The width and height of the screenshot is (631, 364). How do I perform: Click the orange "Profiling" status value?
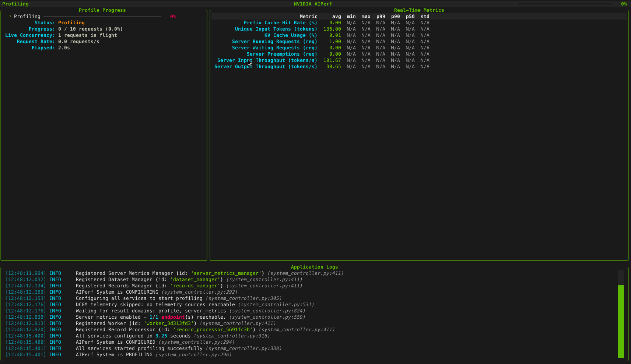[x=71, y=23]
